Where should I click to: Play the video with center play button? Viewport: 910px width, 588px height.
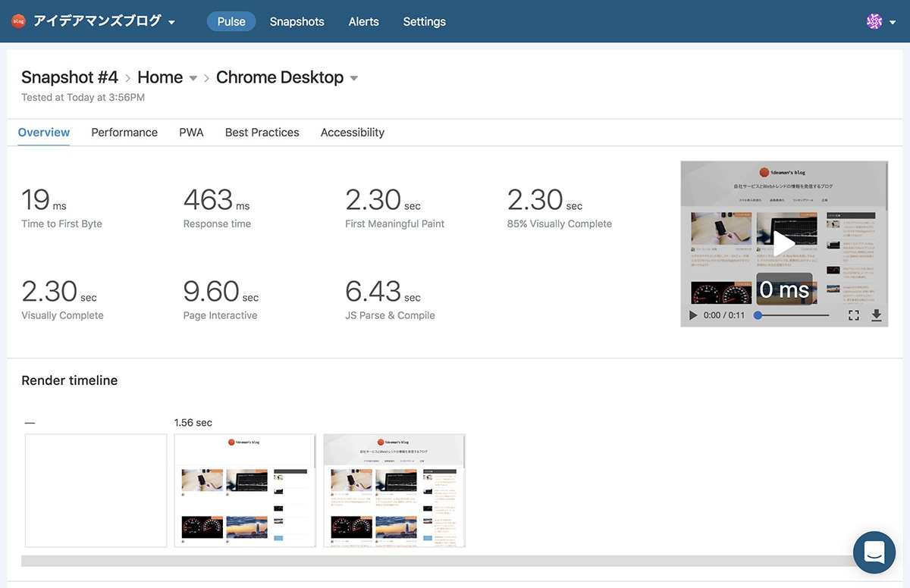[x=783, y=244]
